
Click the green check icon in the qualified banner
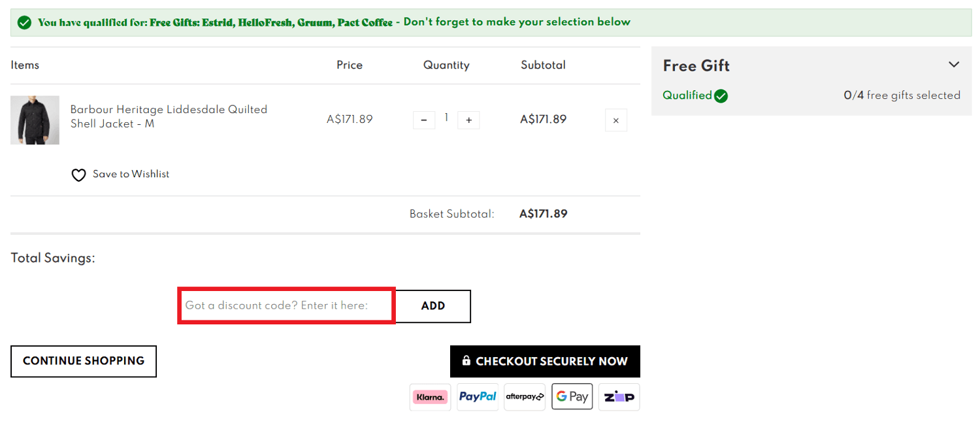click(x=25, y=23)
